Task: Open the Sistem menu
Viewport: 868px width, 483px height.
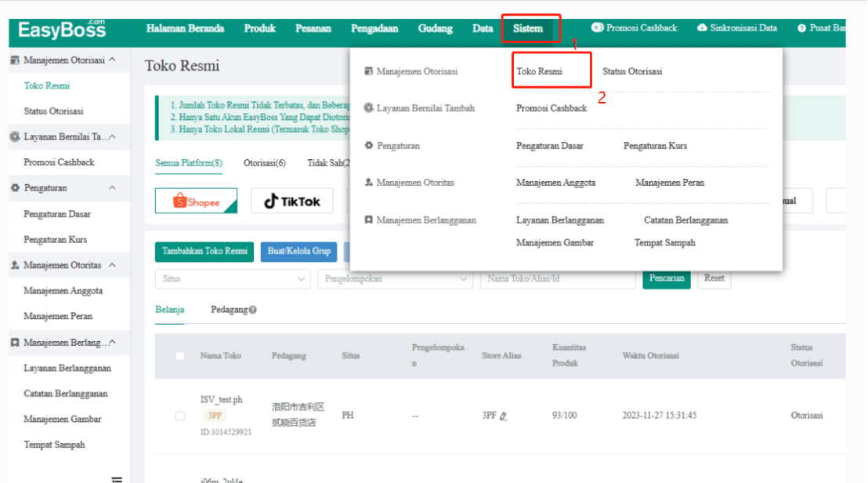Action: (x=527, y=28)
